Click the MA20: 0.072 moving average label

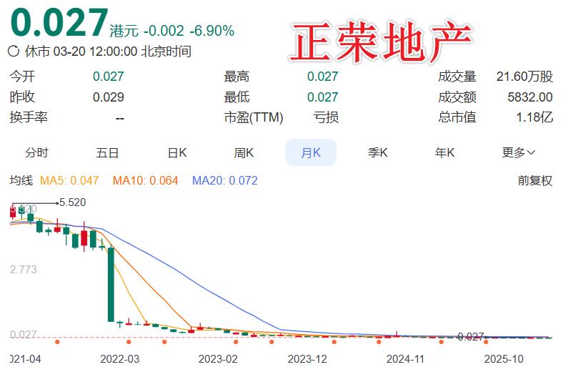click(225, 180)
